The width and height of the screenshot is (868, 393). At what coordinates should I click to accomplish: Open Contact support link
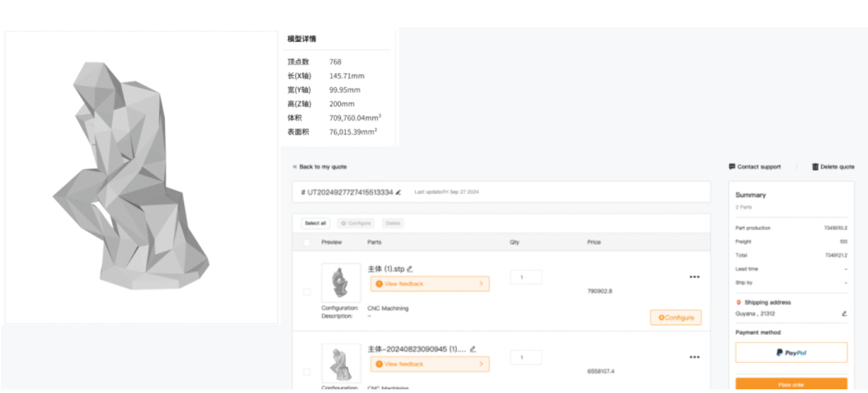tap(759, 167)
